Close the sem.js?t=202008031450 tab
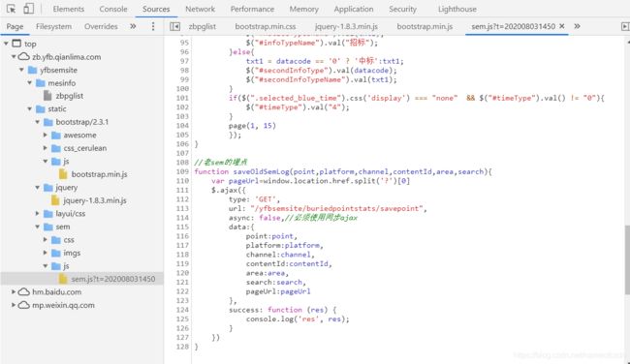 click(x=562, y=26)
